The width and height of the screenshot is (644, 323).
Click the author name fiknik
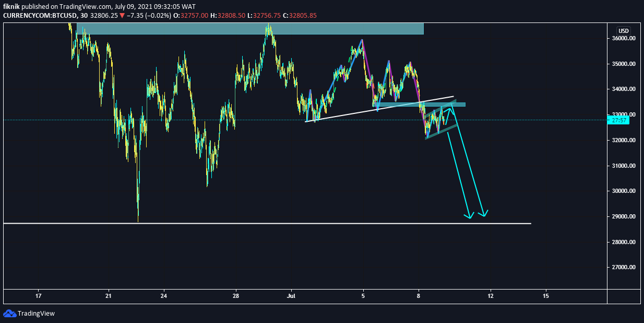11,7
